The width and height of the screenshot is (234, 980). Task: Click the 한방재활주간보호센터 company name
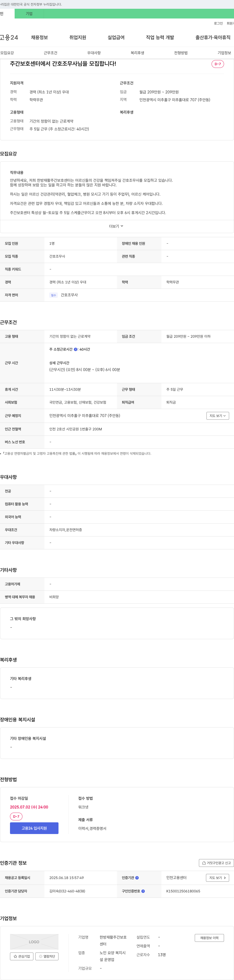[x=113, y=940]
